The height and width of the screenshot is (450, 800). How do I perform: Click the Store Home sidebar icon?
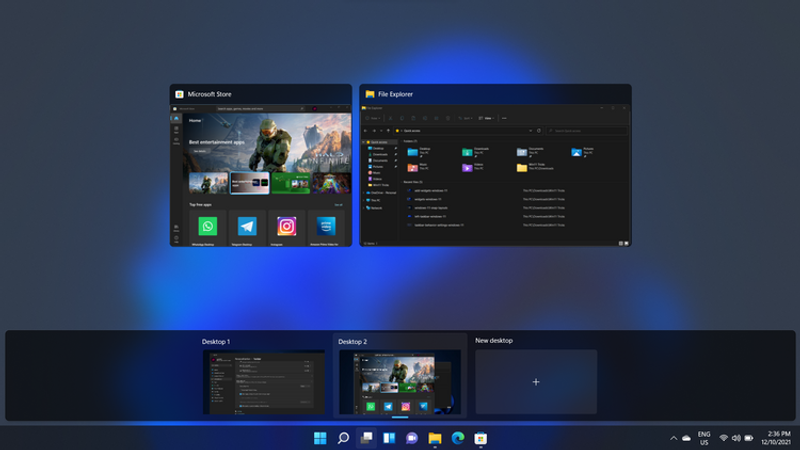tap(176, 118)
